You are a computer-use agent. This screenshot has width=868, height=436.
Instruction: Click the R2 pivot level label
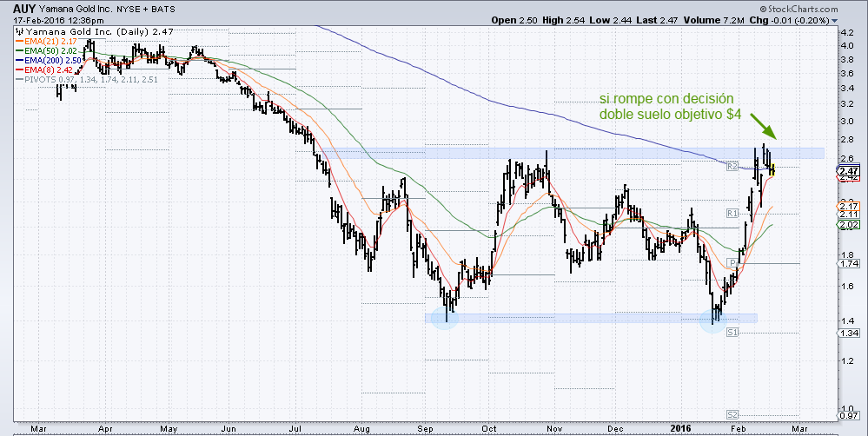(x=732, y=166)
